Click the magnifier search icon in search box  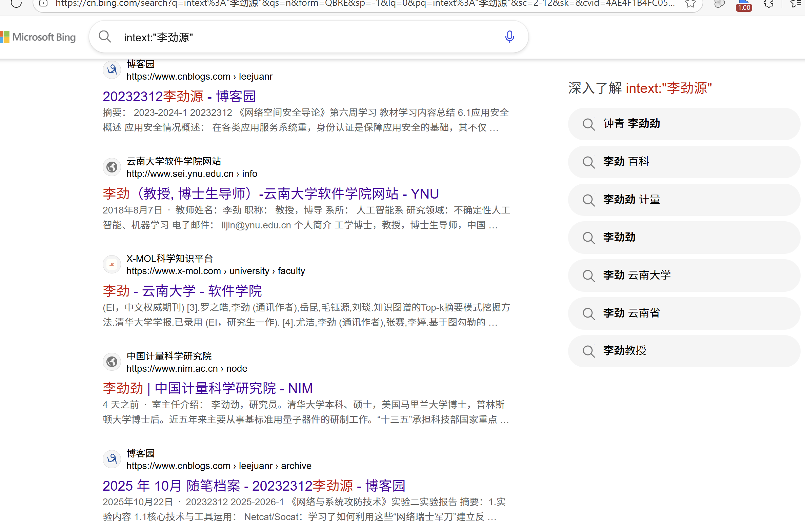point(105,37)
